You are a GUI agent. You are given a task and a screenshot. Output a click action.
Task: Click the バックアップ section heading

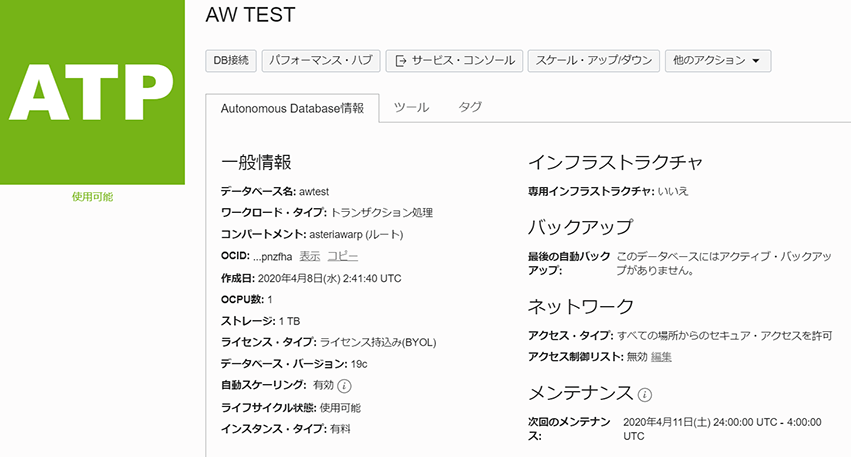point(581,227)
